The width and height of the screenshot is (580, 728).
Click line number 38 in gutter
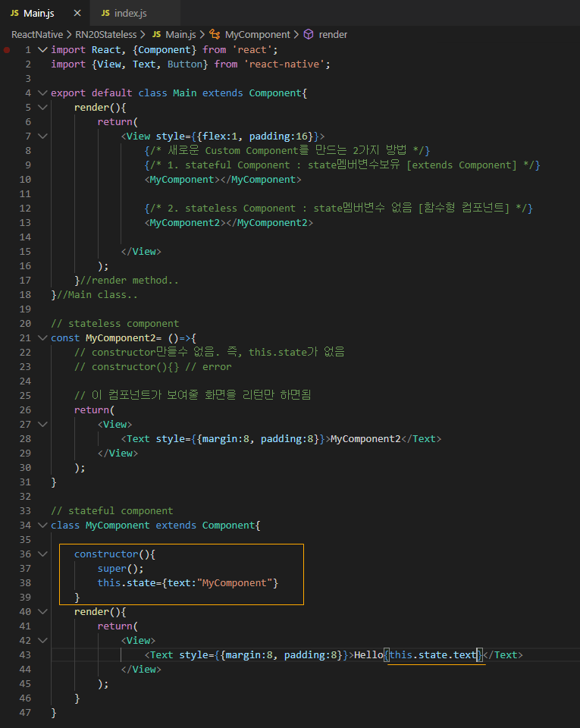point(26,582)
